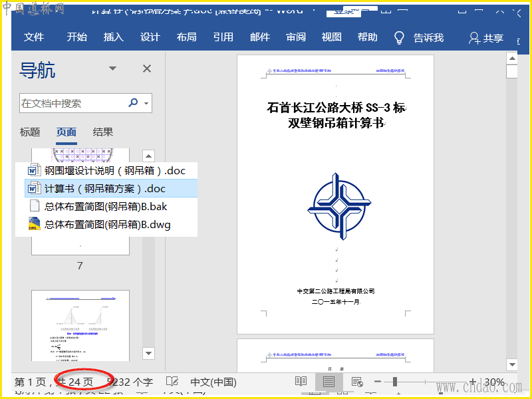Click the document scroll-up arrow
The width and height of the screenshot is (532, 399).
511,59
